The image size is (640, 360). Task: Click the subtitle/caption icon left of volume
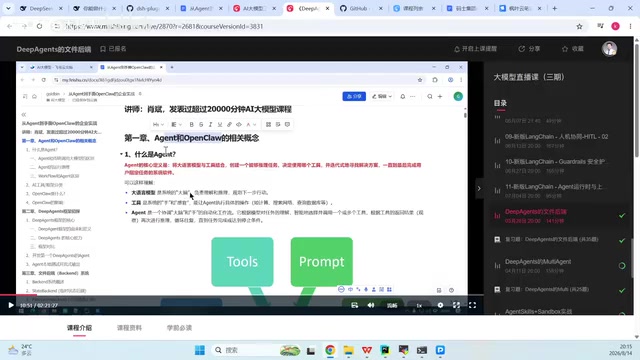click(x=354, y=305)
